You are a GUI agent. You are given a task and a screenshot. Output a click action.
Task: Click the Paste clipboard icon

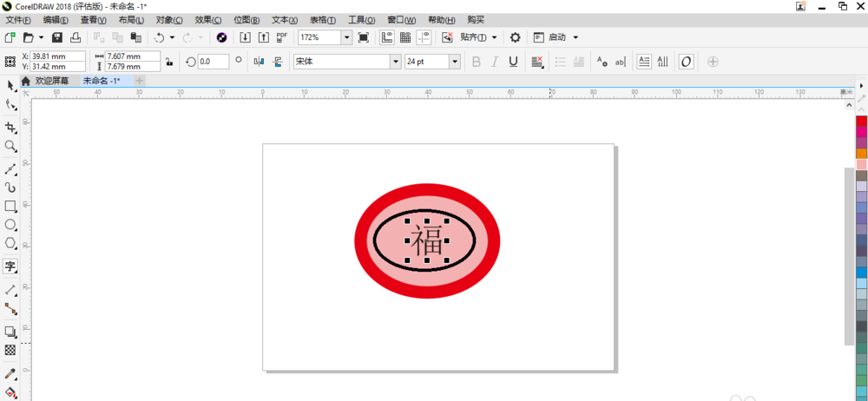tap(135, 37)
